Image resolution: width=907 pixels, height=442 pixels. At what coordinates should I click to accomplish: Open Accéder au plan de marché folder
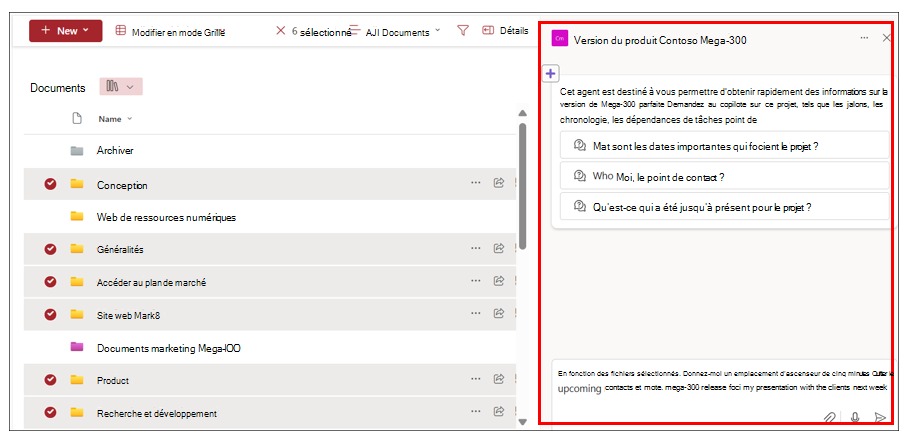152,283
